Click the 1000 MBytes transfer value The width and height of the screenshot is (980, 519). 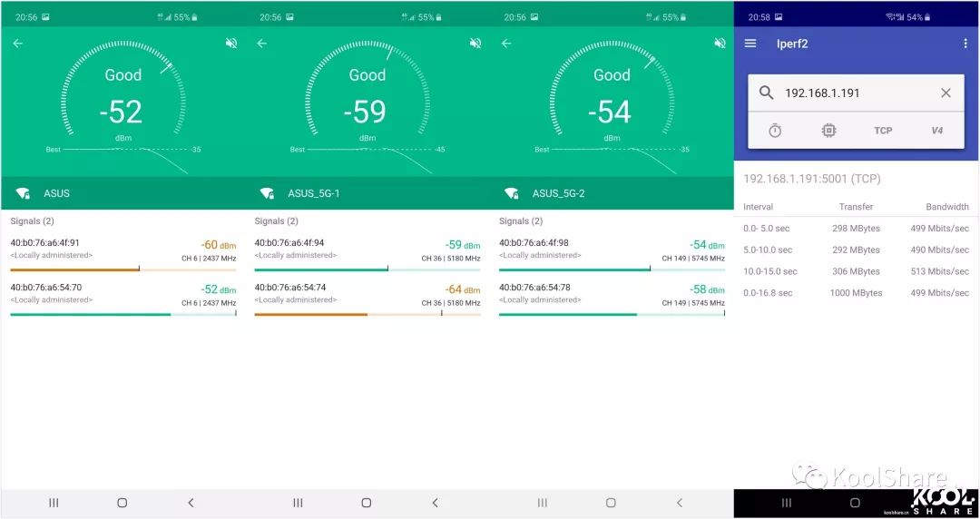(856, 293)
